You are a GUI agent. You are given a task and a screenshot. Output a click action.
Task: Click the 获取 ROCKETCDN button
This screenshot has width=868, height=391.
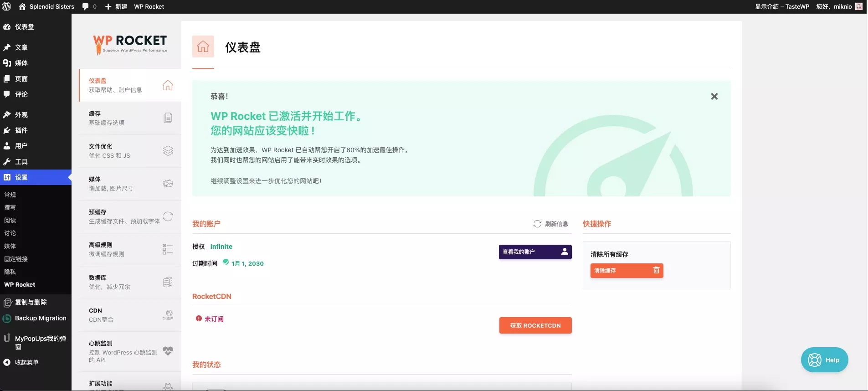[x=535, y=325]
